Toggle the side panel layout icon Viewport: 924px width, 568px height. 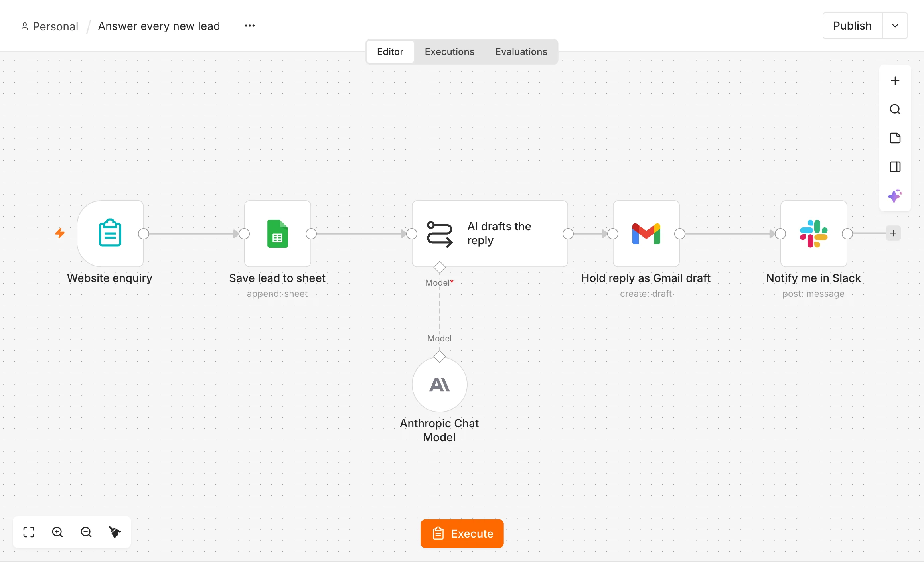[895, 167]
